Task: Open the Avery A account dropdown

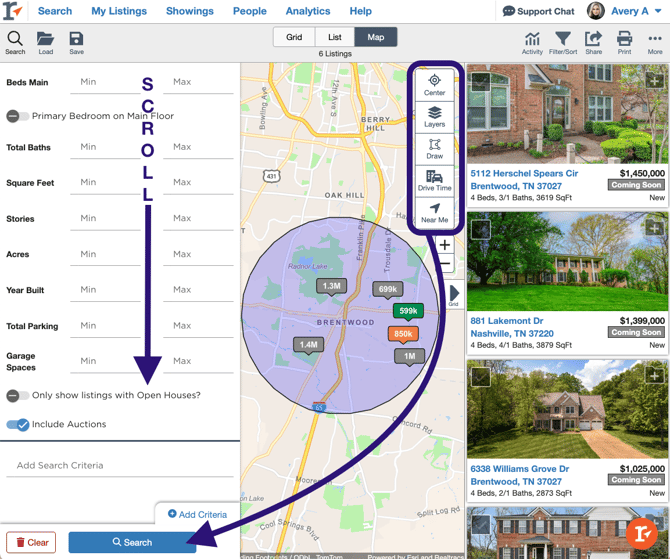Action: click(625, 11)
